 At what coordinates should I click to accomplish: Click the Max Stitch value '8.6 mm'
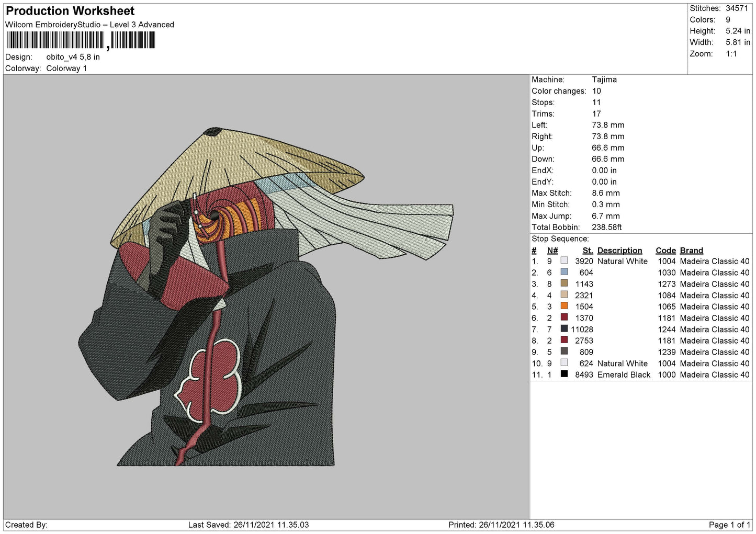605,193
